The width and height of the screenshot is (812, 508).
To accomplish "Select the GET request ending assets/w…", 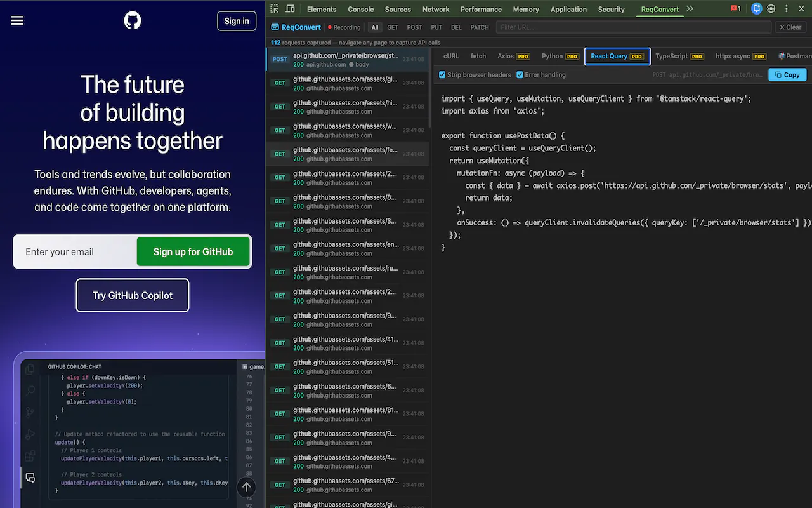I will 348,130.
